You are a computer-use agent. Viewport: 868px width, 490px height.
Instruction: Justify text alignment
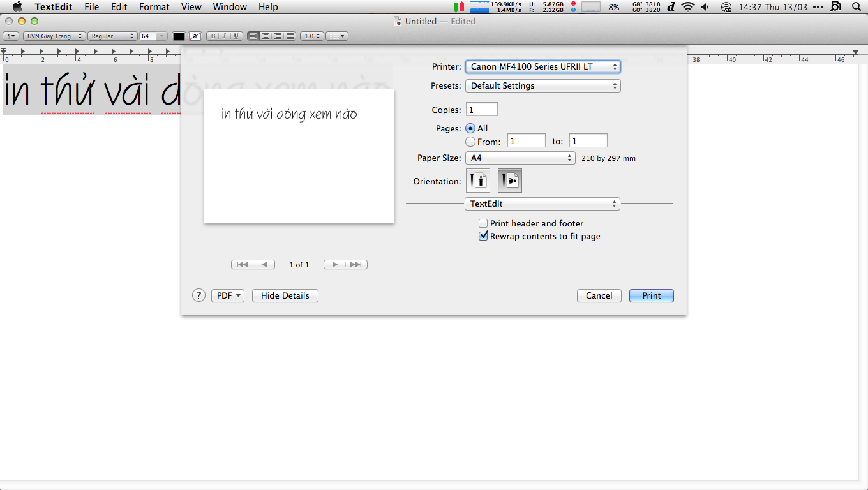tap(290, 36)
